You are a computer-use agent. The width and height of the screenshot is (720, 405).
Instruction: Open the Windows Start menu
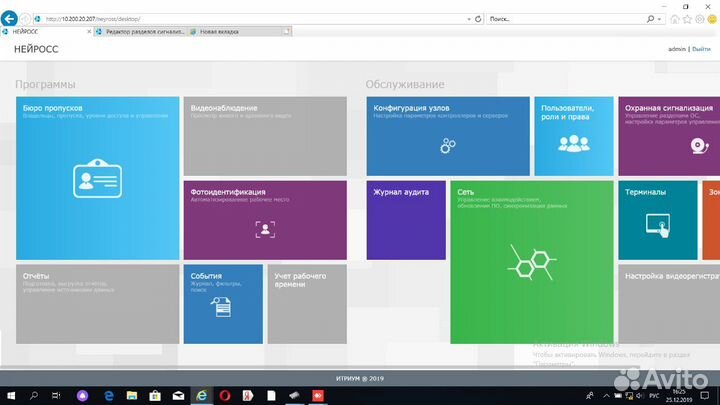[12, 396]
